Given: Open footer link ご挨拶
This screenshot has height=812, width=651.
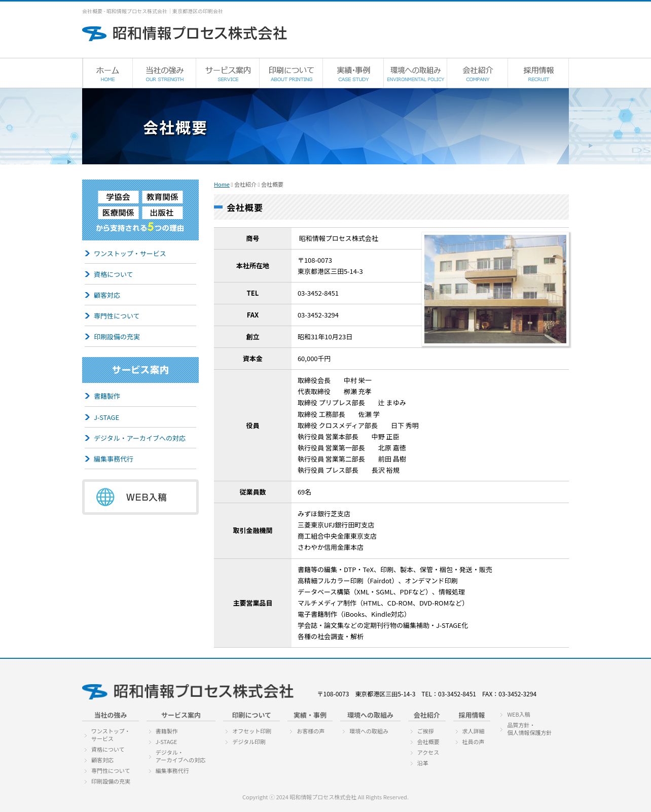Looking at the screenshot, I should 425,731.
